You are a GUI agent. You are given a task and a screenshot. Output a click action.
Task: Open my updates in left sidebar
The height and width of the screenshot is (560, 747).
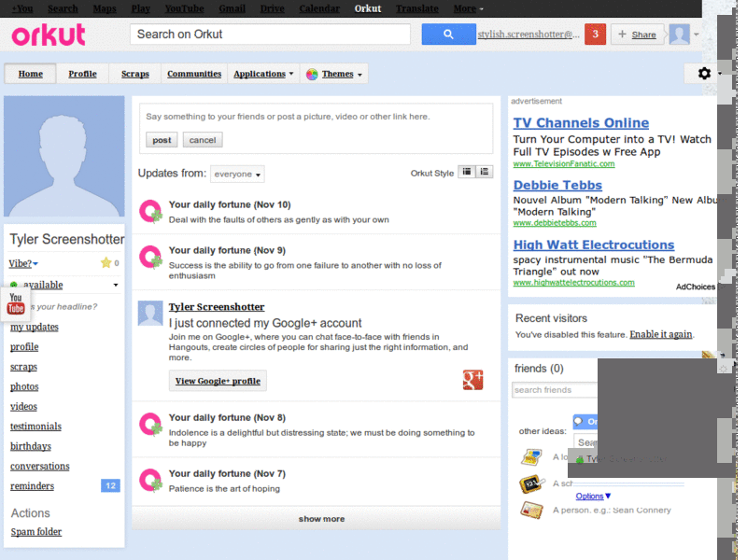(x=35, y=328)
